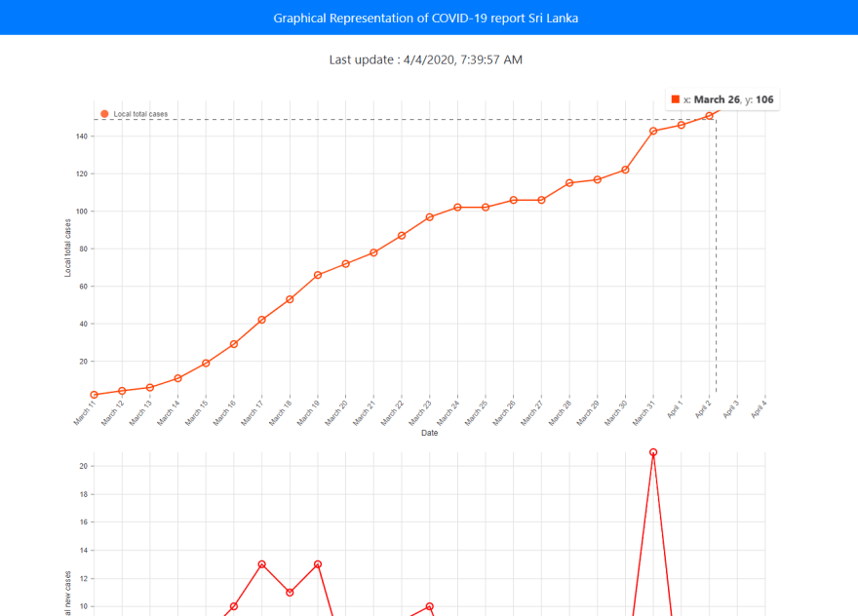Image resolution: width=858 pixels, height=616 pixels.
Task: Click the vertical 'Local total cases' y-axis title
Action: 68,248
